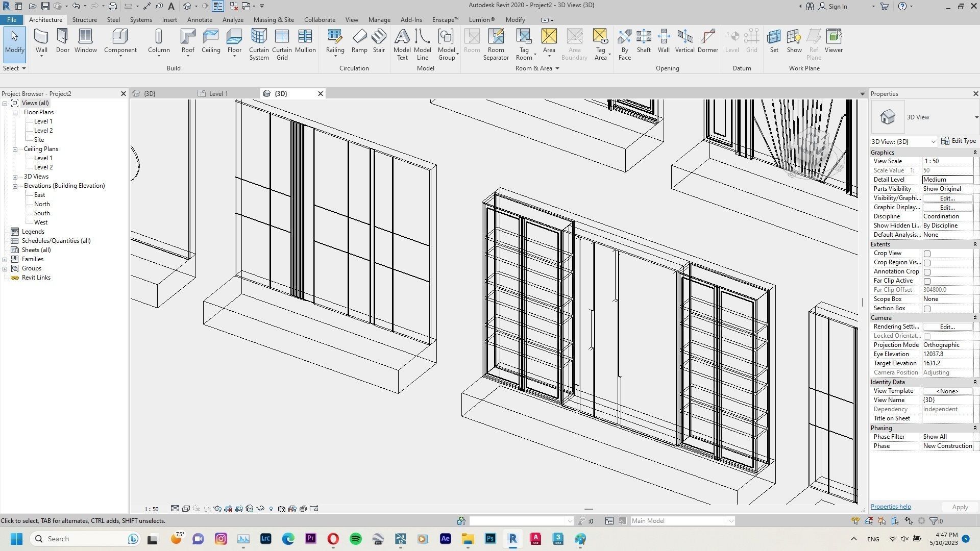Select the Stair tool

click(x=379, y=41)
